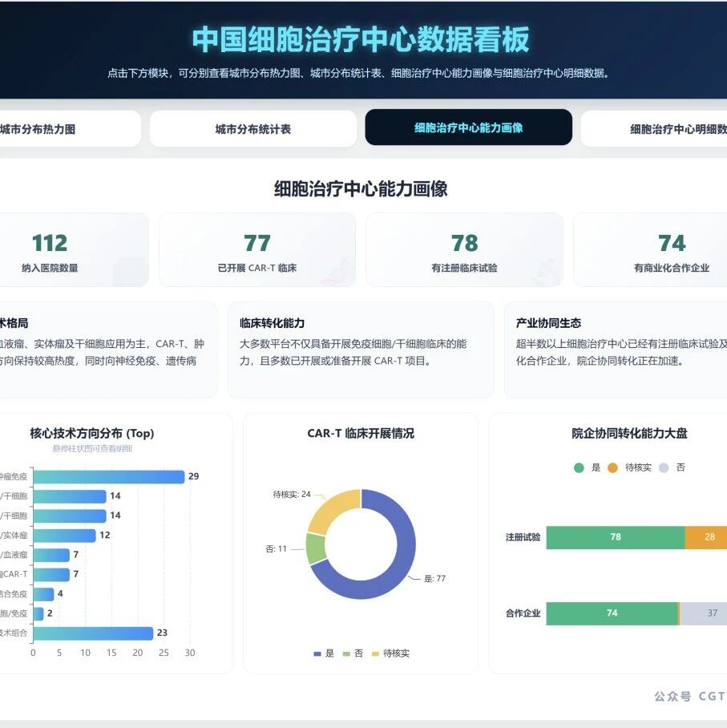Toggle the 是 legend dot in 院企协同转化能力大盘
727x728 pixels.
pos(579,467)
